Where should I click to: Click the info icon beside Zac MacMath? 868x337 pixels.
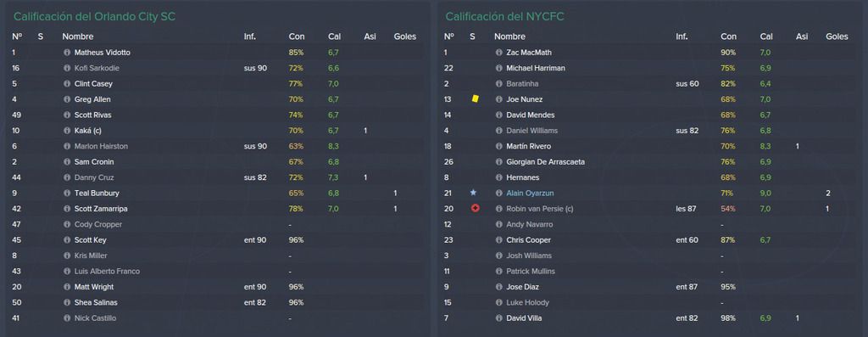498,53
